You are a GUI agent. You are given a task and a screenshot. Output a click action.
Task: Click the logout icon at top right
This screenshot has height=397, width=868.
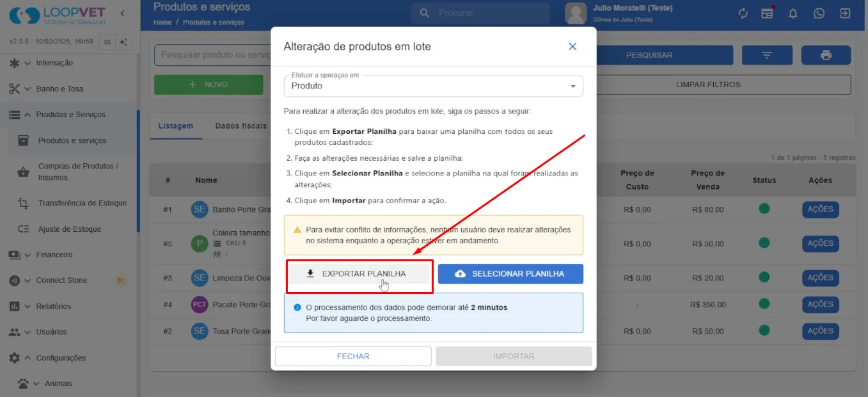[845, 13]
